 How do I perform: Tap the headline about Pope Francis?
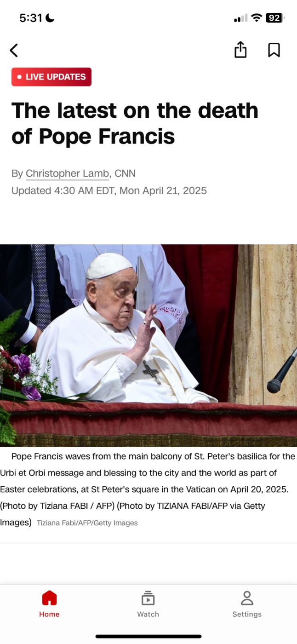[135, 123]
